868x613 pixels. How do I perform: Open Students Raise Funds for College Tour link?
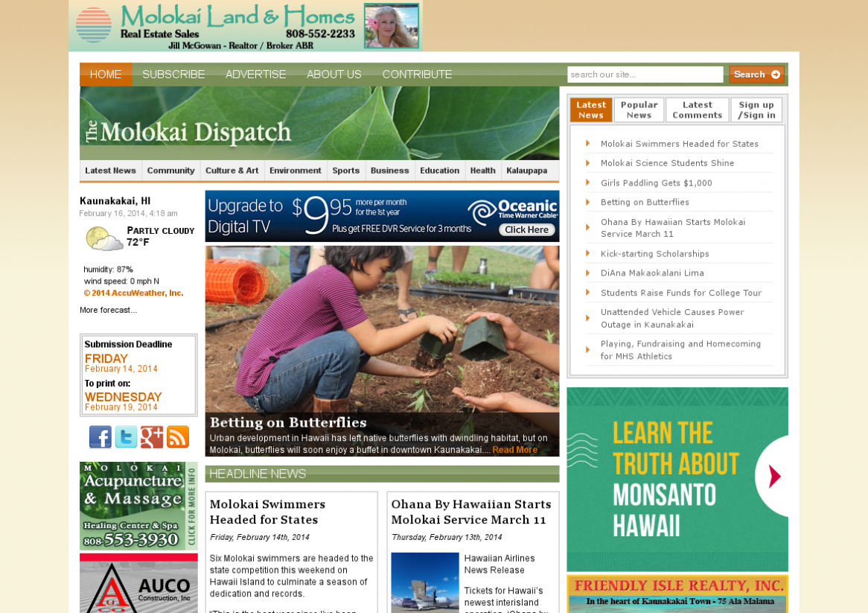tap(681, 293)
